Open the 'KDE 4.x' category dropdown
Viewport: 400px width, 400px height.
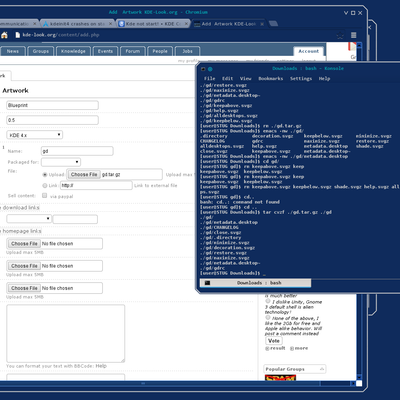point(35,135)
